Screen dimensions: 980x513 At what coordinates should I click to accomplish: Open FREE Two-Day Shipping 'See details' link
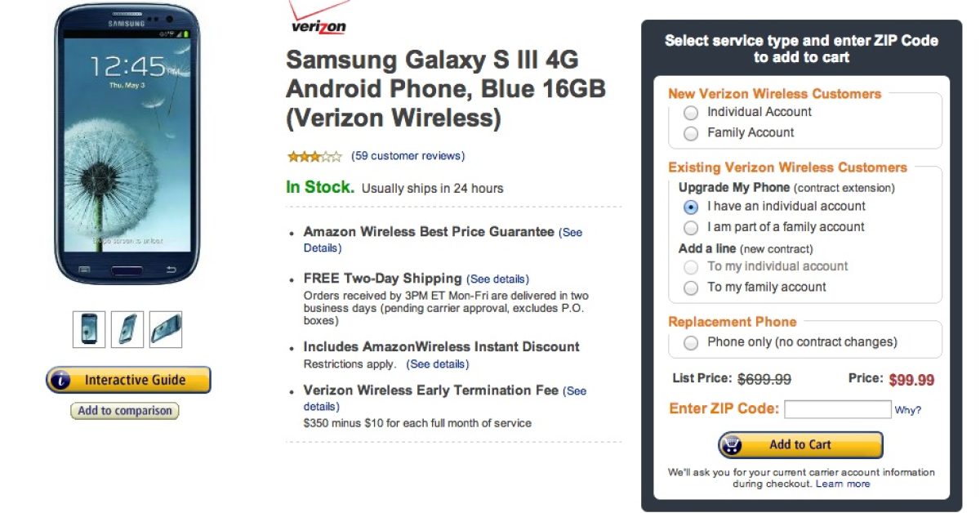[x=498, y=279]
